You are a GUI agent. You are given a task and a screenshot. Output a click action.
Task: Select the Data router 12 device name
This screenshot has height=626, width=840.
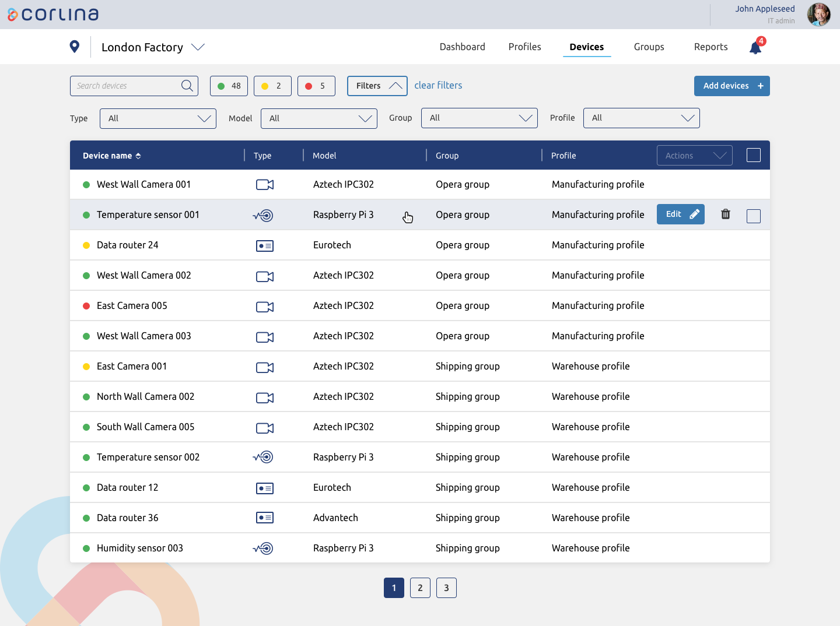click(x=127, y=487)
